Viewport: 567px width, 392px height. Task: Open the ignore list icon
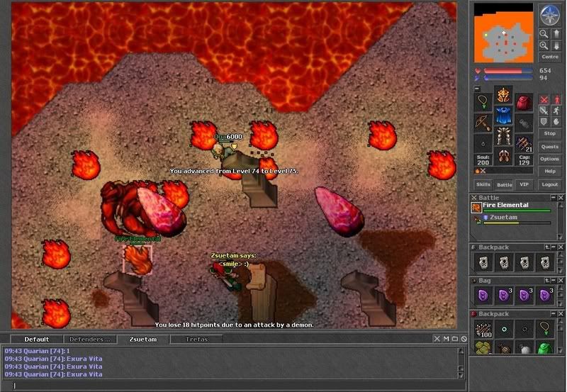point(464,339)
